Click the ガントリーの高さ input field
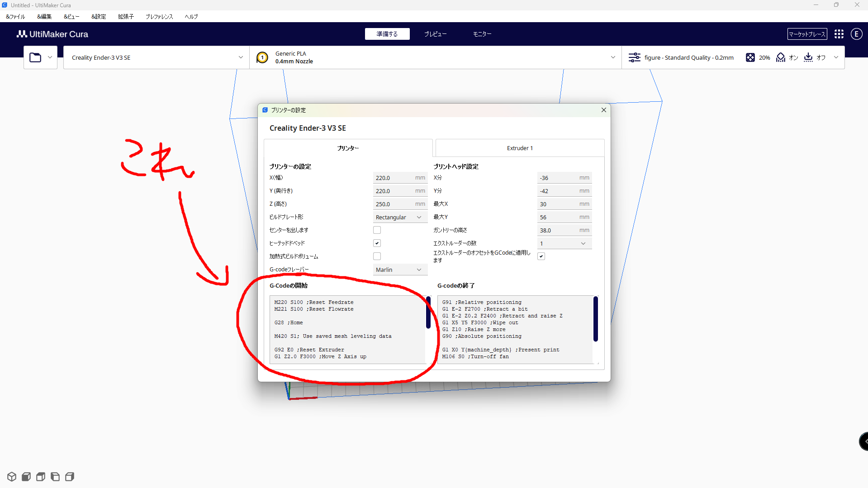Screen dimensions: 868x488 [564, 231]
